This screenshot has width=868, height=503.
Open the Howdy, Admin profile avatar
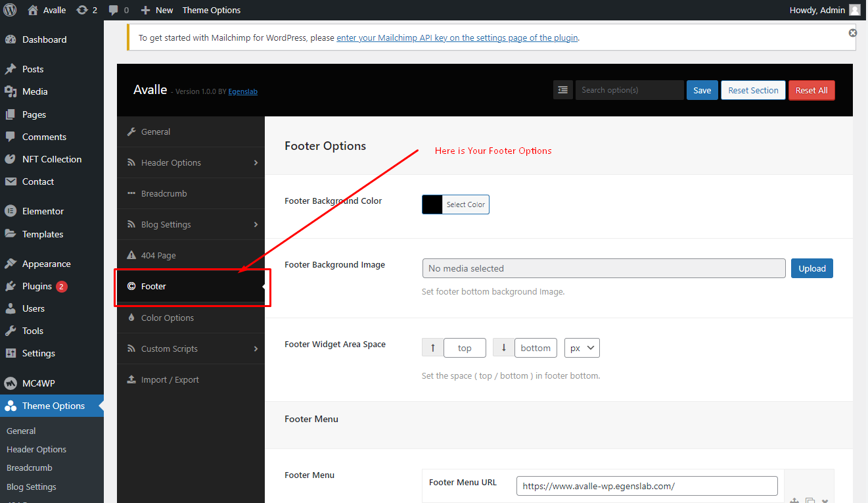pos(854,10)
